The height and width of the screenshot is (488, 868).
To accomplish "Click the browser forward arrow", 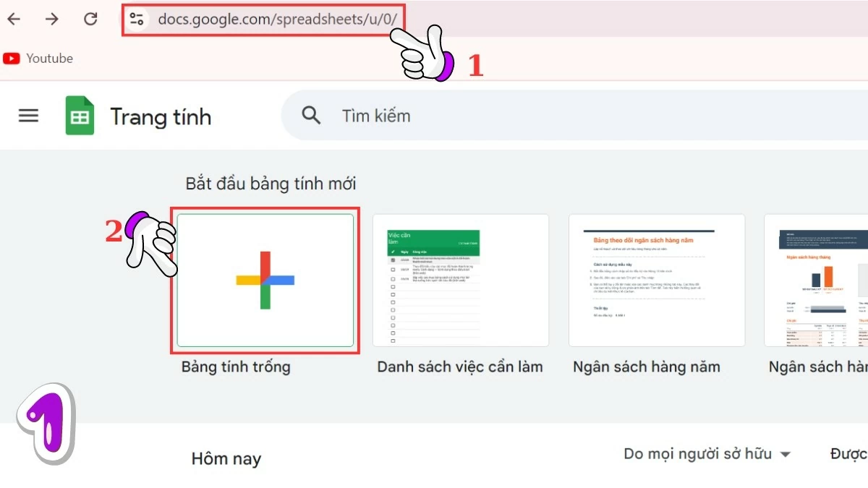I will pyautogui.click(x=51, y=19).
